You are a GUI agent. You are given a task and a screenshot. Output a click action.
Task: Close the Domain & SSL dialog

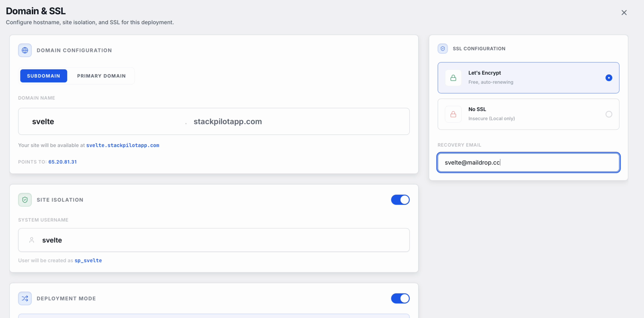point(624,12)
